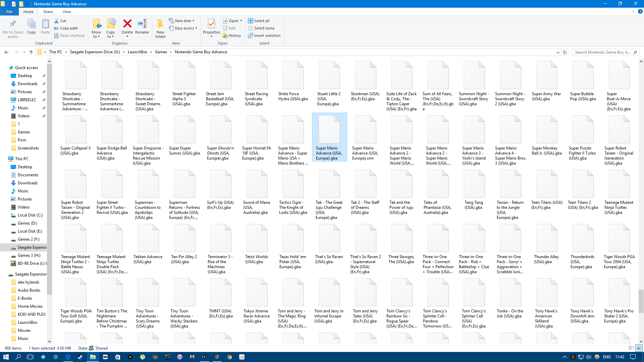Expand the Open dropdown arrow

[241, 21]
